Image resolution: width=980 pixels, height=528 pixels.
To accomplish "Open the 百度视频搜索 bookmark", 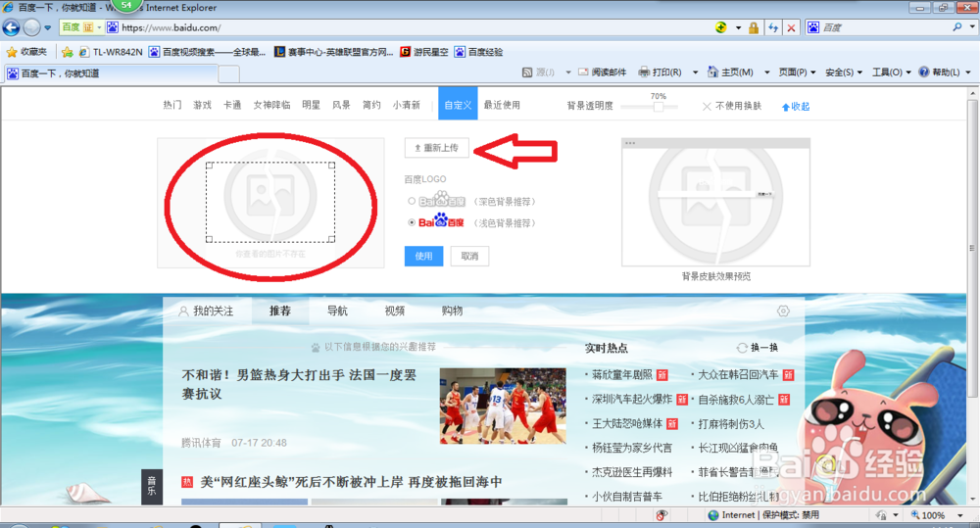I will coord(207,52).
